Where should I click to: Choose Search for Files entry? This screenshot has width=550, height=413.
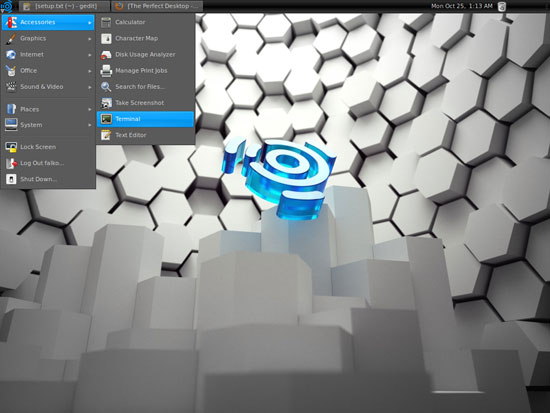(x=145, y=87)
